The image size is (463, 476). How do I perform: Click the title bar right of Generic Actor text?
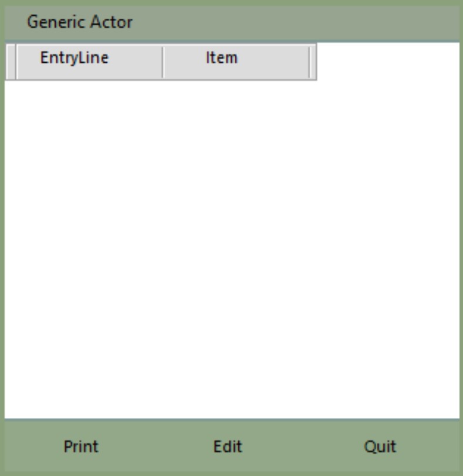(293, 23)
